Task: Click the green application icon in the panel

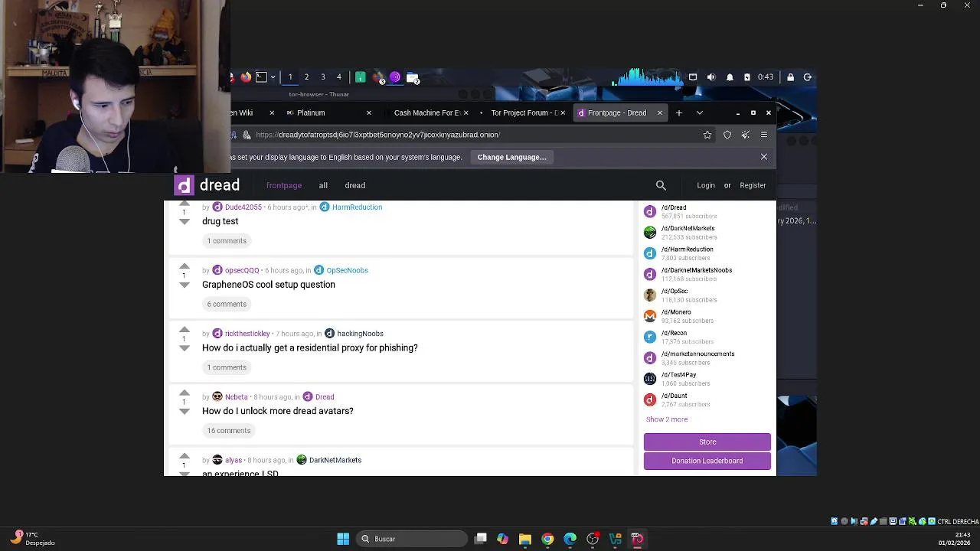Action: tap(360, 77)
